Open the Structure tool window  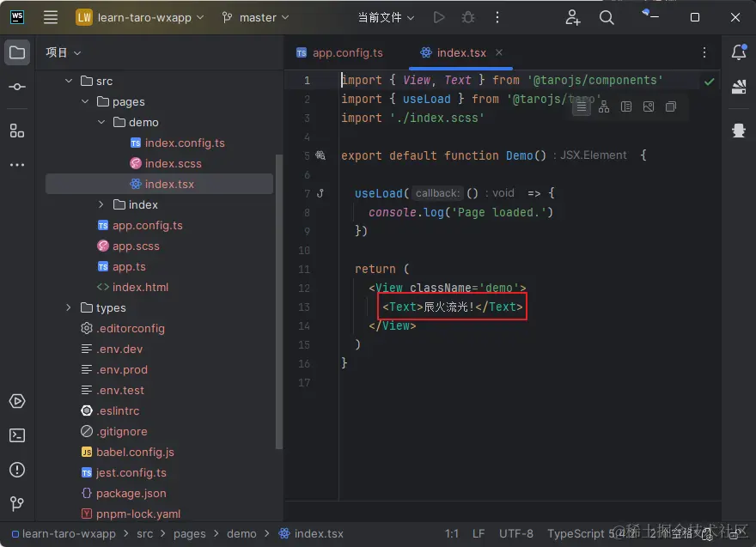[x=17, y=131]
